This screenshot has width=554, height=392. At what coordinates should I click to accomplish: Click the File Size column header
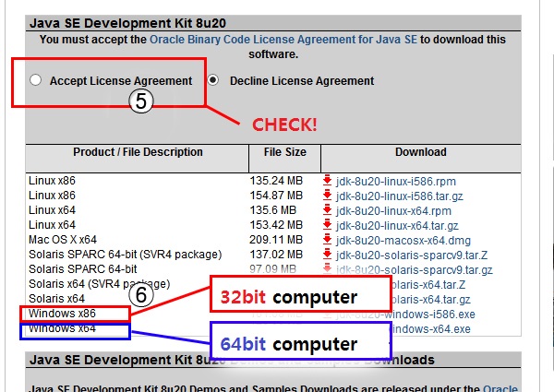(x=285, y=152)
